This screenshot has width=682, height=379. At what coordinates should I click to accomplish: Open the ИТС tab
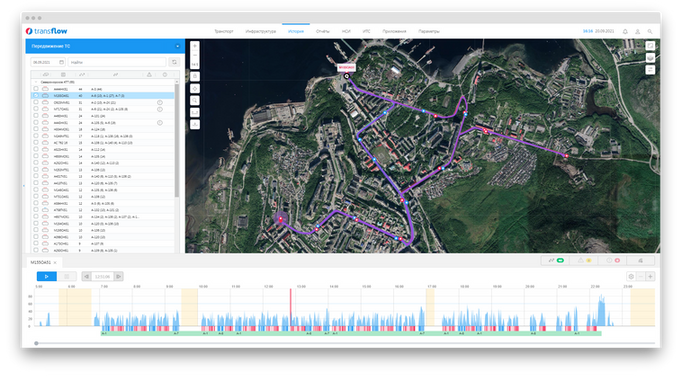point(367,31)
